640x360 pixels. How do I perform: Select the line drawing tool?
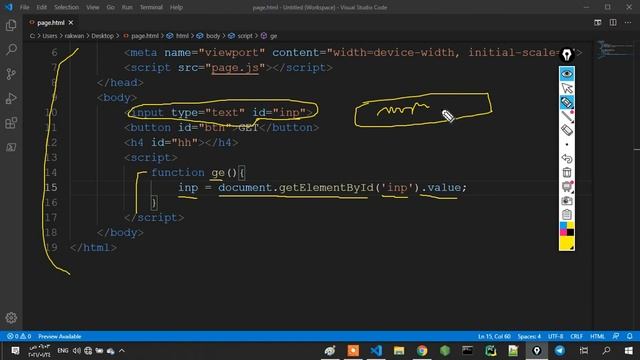(567, 116)
